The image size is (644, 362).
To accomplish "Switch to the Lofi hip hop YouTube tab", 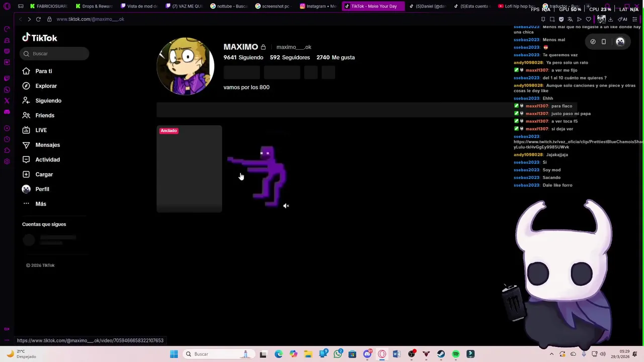I will click(x=516, y=6).
